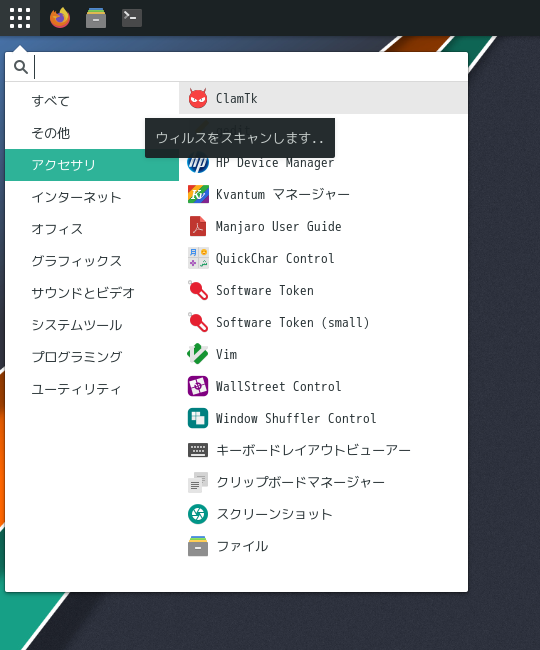The height and width of the screenshot is (650, 540).
Task: Open the file manager panel launcher
Action: 96,18
